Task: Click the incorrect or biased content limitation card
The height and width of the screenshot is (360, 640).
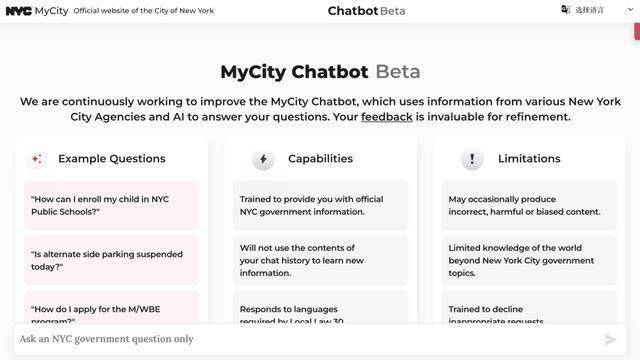Action: point(529,205)
